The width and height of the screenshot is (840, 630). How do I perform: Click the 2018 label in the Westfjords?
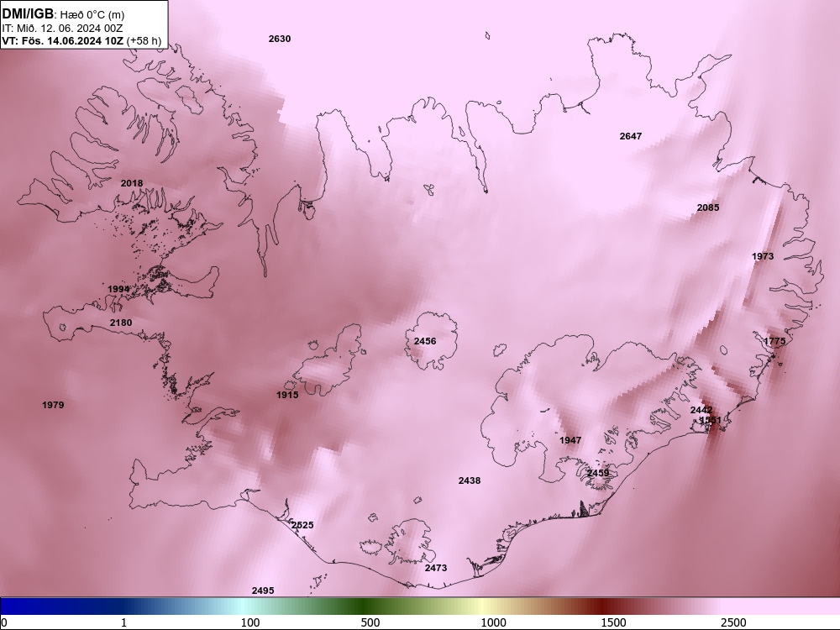click(x=132, y=183)
